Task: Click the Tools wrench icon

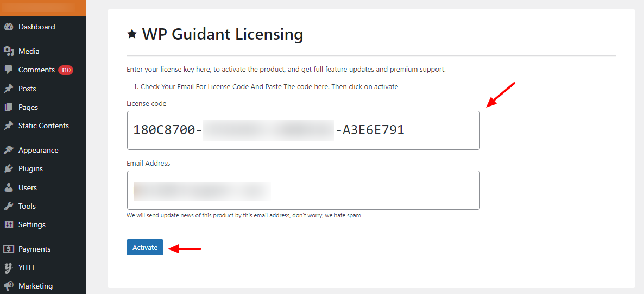Action: [x=9, y=206]
